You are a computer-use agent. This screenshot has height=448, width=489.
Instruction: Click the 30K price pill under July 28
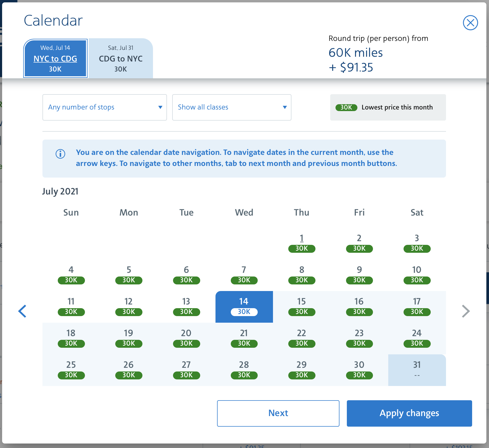pyautogui.click(x=244, y=375)
